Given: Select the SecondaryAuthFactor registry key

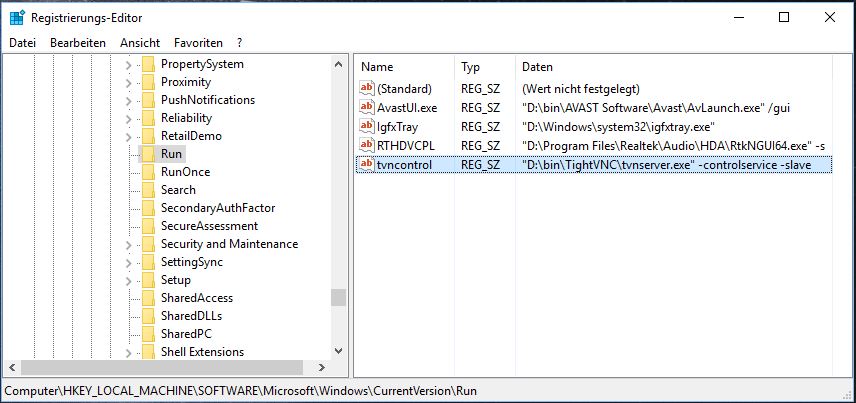Looking at the screenshot, I should click(217, 208).
